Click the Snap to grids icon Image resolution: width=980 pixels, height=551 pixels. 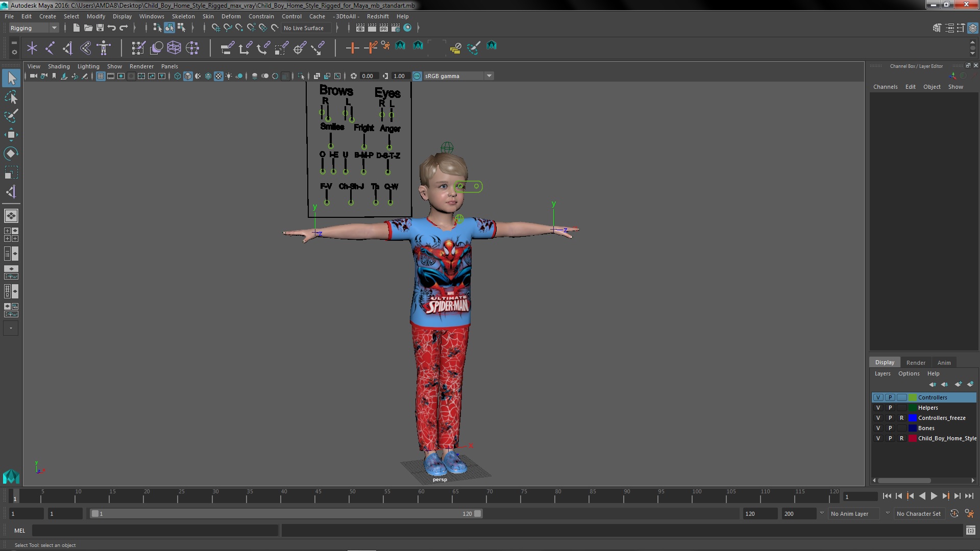click(216, 28)
